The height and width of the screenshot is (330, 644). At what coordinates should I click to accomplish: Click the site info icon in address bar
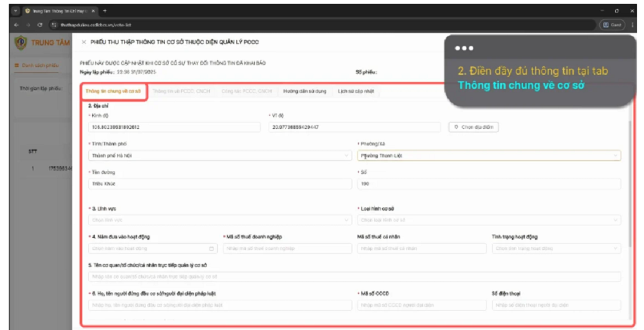pos(54,24)
